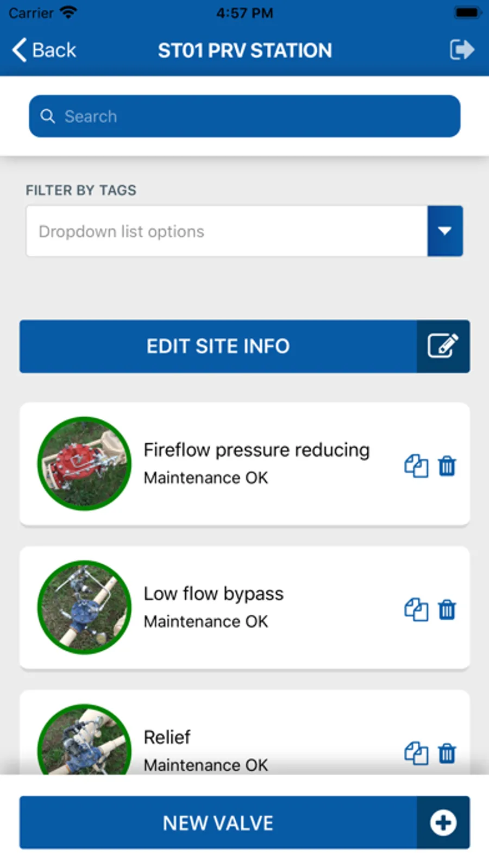Open the Fireflow pressure reducing valve photo
This screenshot has width=489, height=868.
pos(84,463)
